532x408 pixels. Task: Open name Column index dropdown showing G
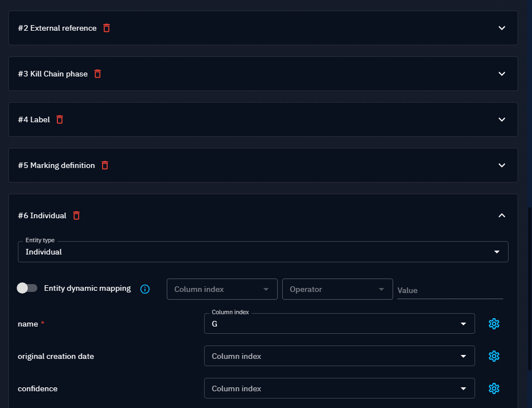pyautogui.click(x=339, y=324)
